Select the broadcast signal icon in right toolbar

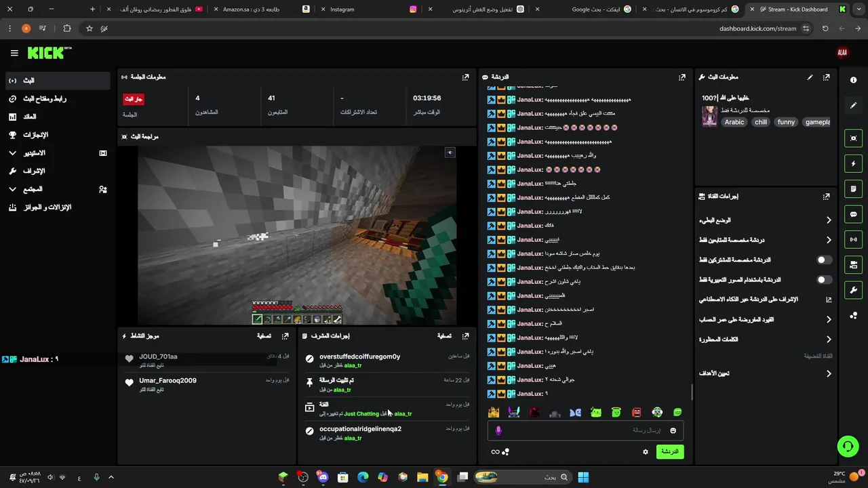pos(853,239)
